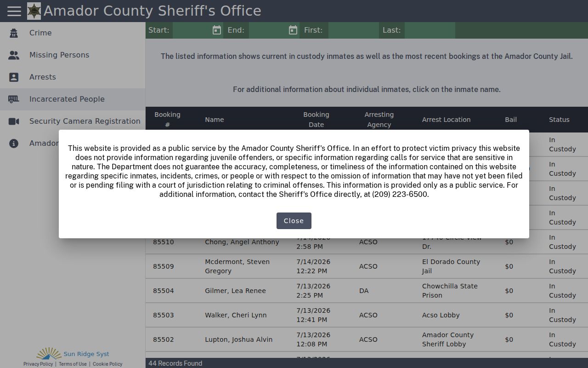Focus the First name search field
The image size is (588, 368).
point(353,30)
